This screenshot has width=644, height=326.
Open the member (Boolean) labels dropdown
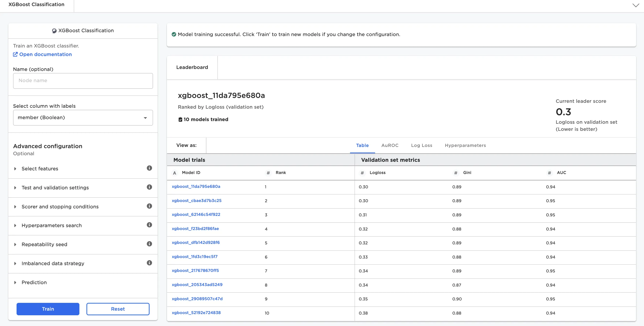(x=83, y=117)
